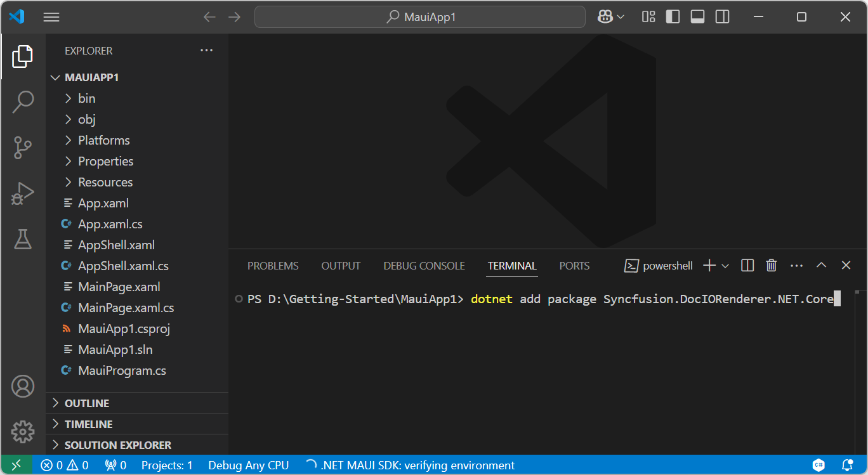Expand the OUTLINE section

87,403
